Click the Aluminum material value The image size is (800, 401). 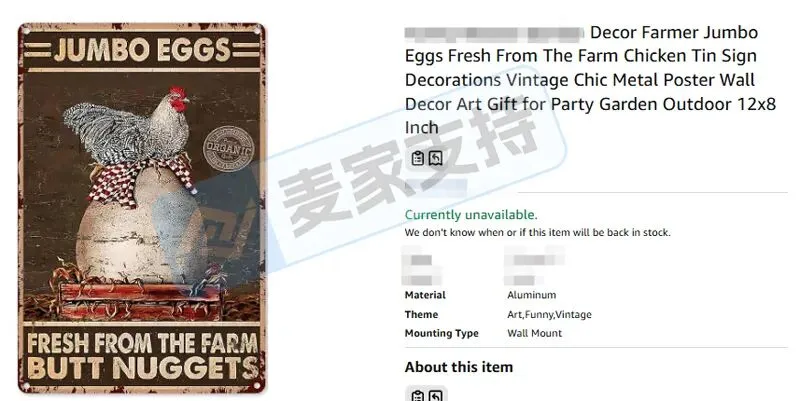coord(532,295)
